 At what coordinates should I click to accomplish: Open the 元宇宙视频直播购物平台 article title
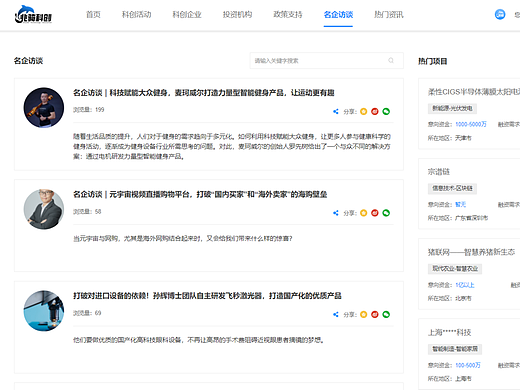point(200,194)
